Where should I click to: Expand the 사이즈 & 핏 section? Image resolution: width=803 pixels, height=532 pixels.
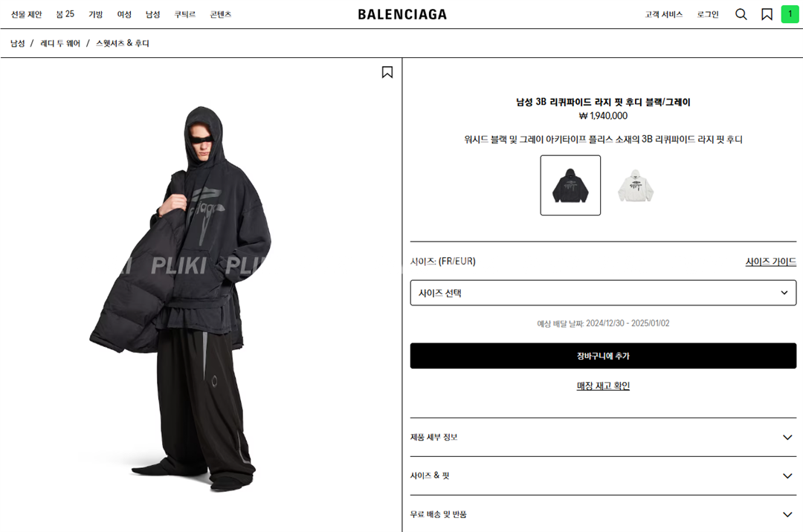click(x=603, y=476)
